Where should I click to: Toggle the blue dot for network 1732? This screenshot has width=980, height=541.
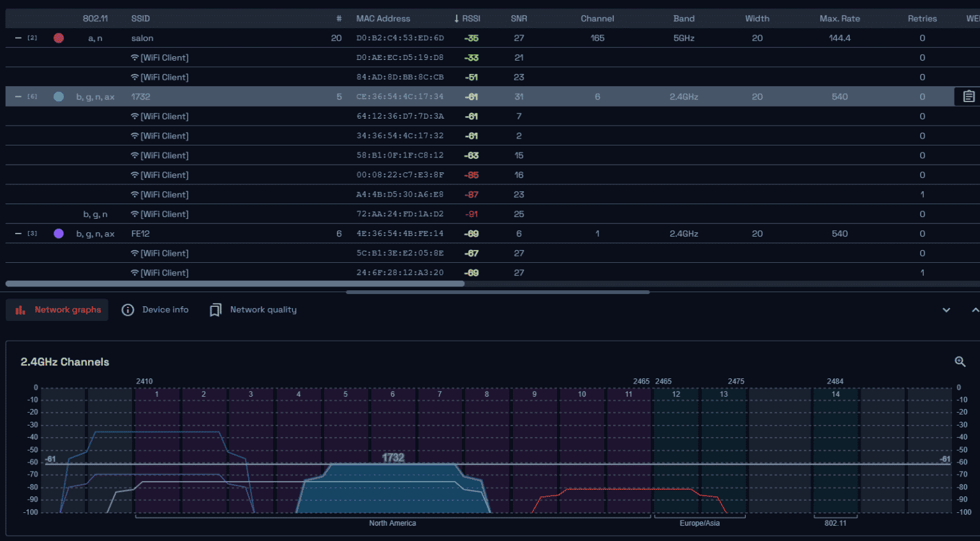(x=58, y=96)
